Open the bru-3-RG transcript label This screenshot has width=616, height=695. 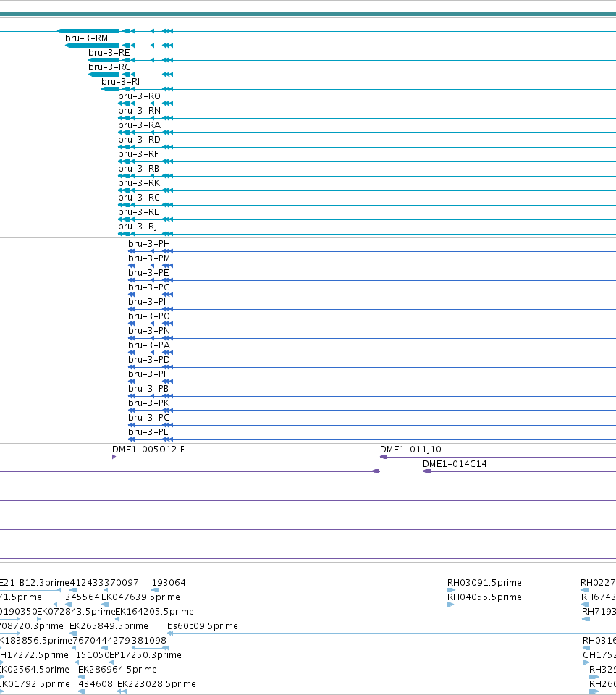click(x=109, y=67)
